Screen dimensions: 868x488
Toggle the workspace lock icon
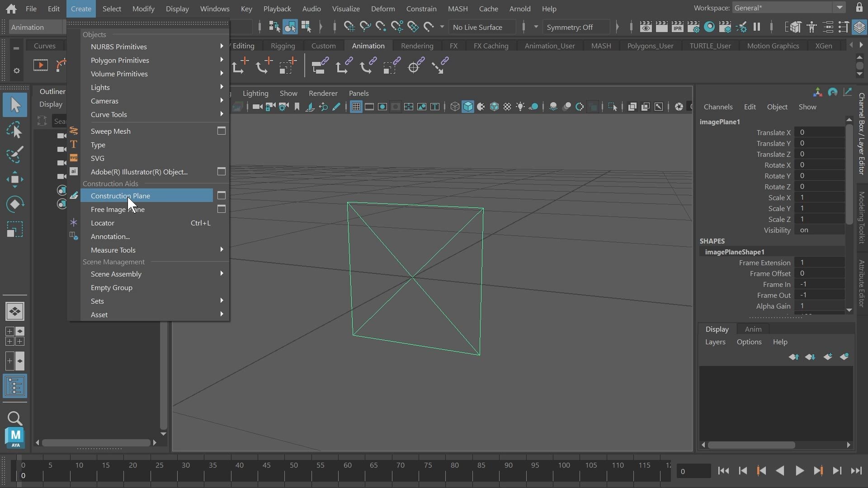pyautogui.click(x=859, y=8)
